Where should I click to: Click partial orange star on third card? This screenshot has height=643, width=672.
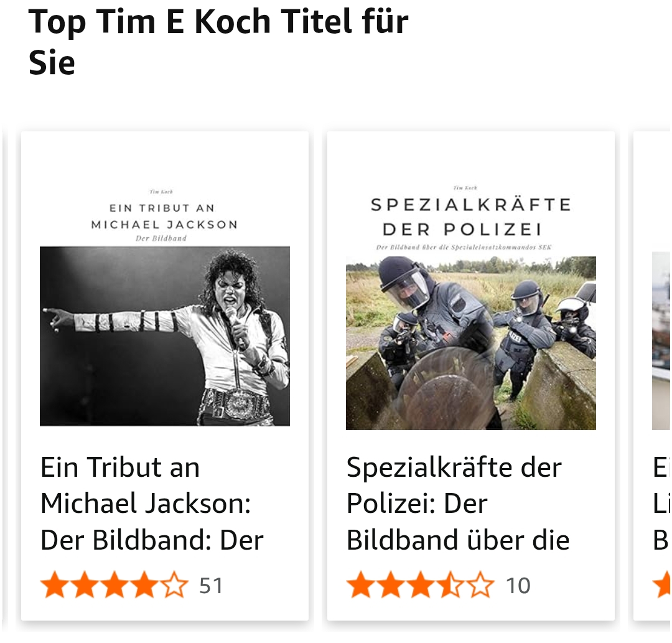tap(662, 586)
